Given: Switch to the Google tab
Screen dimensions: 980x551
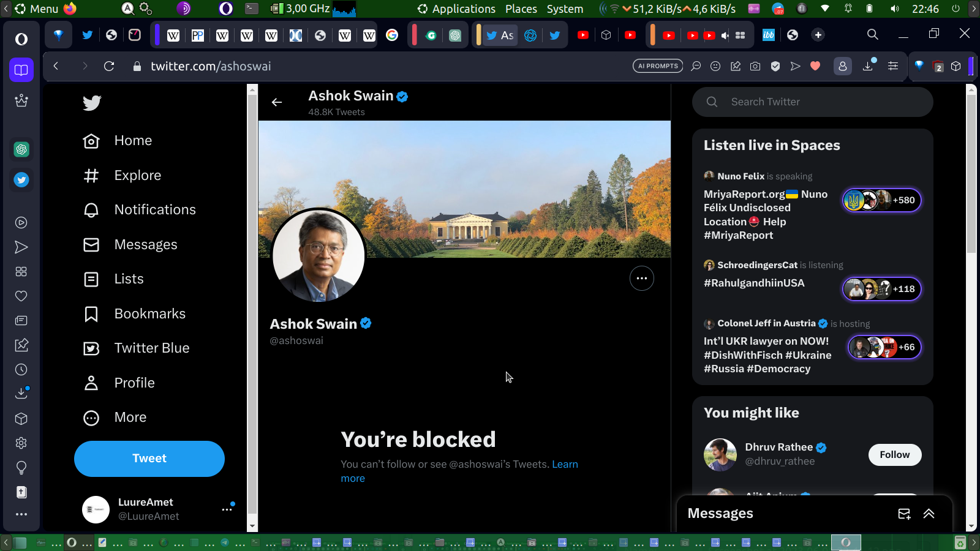Looking at the screenshot, I should tap(392, 35).
